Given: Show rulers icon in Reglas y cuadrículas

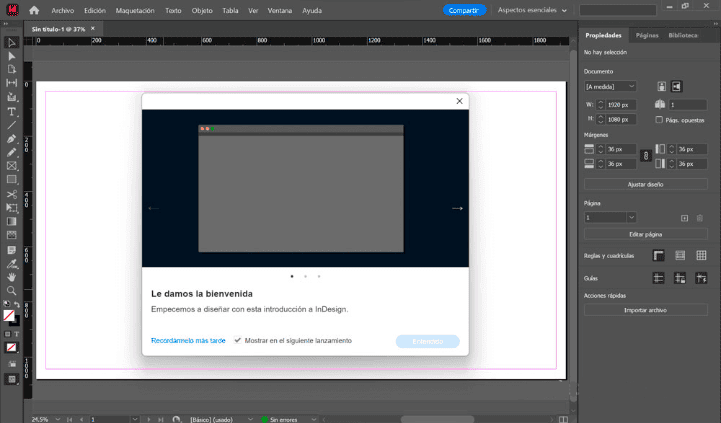Looking at the screenshot, I should [x=658, y=256].
